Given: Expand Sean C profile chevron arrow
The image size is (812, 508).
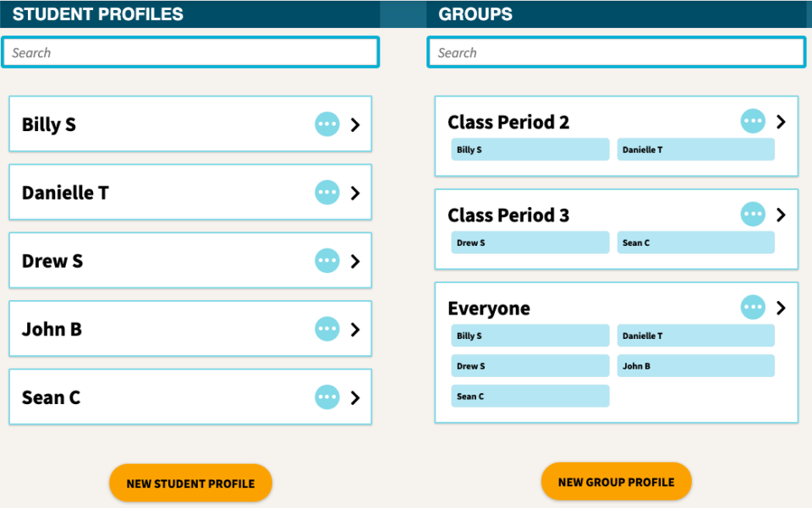Looking at the screenshot, I should (x=355, y=398).
